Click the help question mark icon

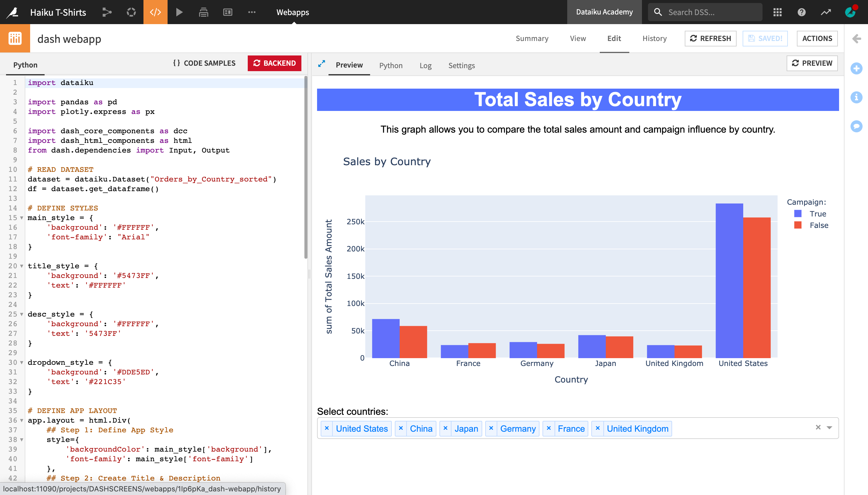[801, 12]
